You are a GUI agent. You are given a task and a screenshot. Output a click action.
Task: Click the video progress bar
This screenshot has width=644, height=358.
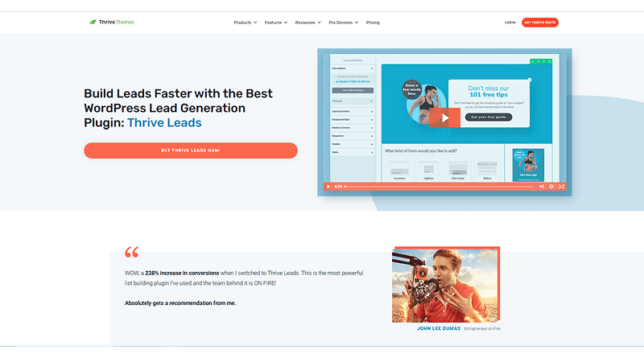(440, 187)
